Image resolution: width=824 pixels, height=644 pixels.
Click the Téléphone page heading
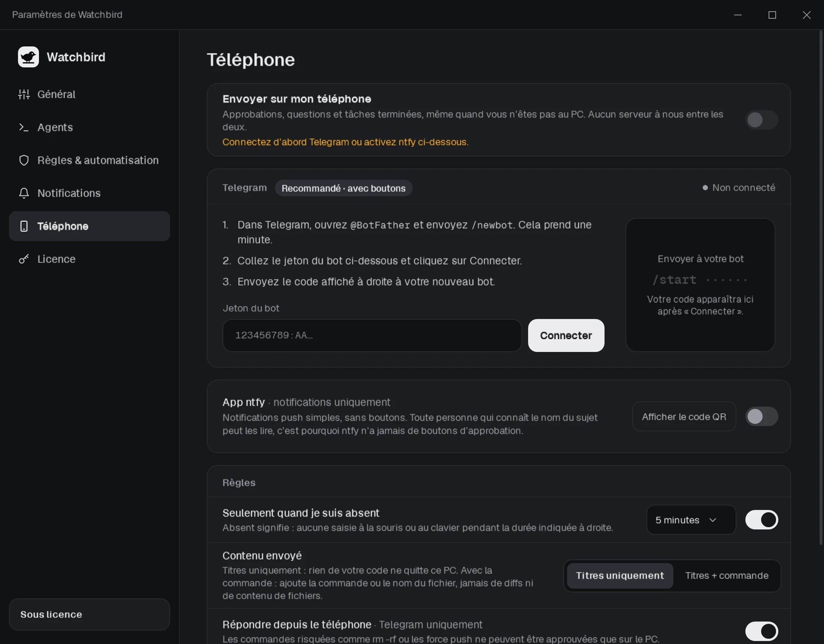click(x=251, y=60)
